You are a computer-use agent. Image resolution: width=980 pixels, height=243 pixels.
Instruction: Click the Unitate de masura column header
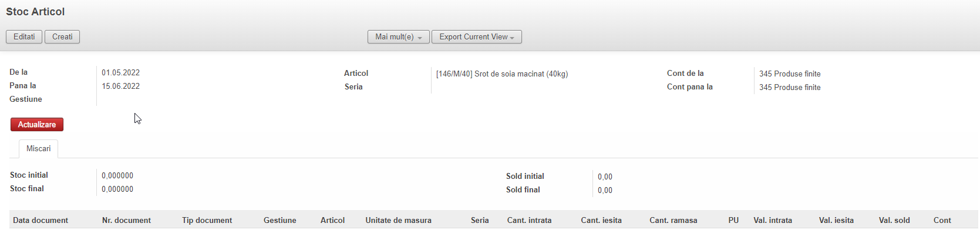(x=398, y=221)
